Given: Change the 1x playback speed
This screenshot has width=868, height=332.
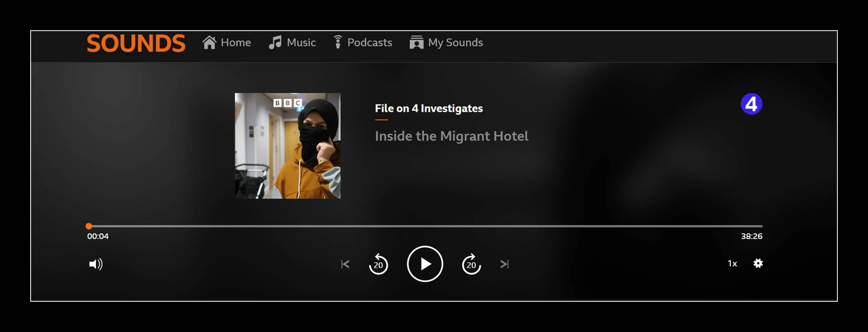Looking at the screenshot, I should [x=732, y=263].
